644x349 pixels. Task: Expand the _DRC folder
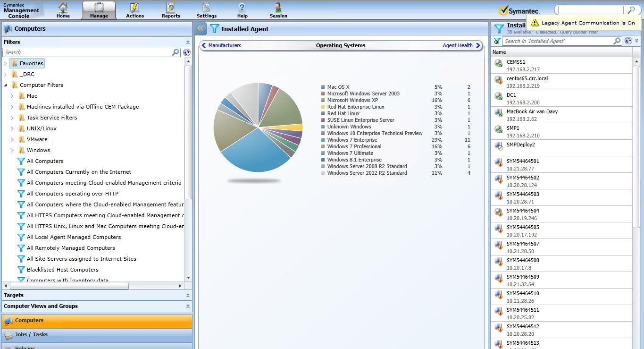coord(5,74)
